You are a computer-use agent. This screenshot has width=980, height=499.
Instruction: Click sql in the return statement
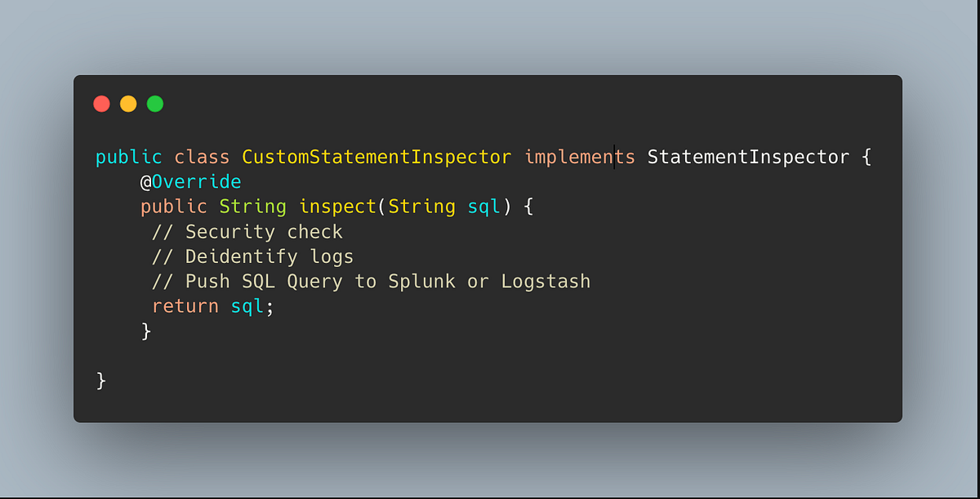coord(247,307)
